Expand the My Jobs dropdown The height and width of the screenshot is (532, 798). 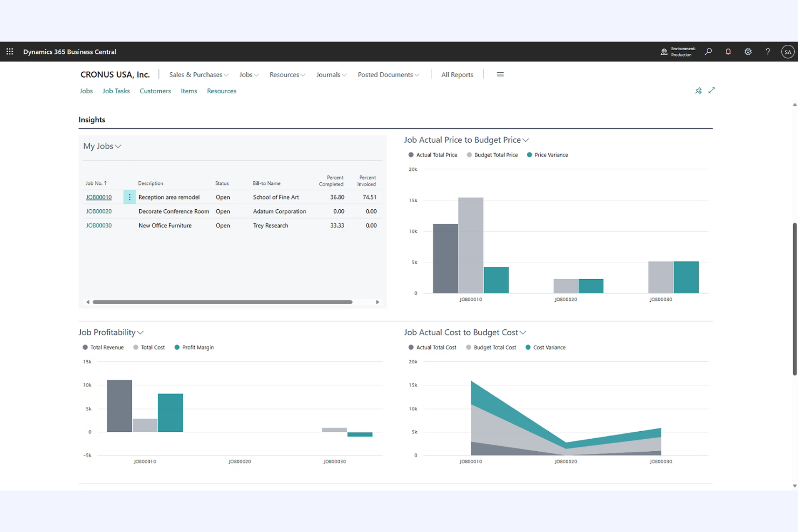(119, 146)
